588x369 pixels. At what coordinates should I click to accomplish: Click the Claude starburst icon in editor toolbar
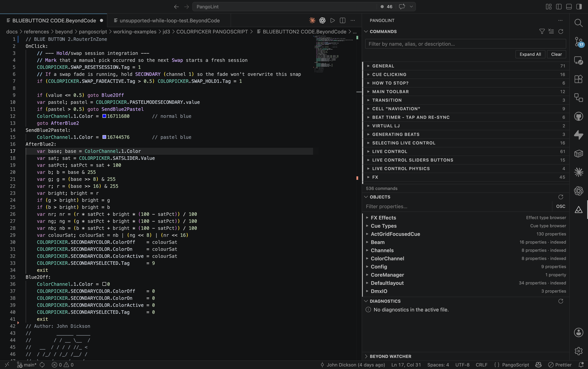pos(312,21)
